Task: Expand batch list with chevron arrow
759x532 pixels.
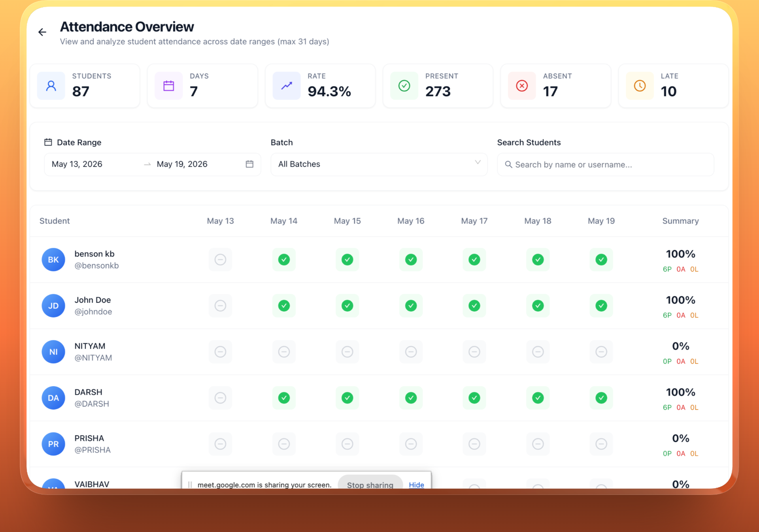Action: [x=478, y=162]
